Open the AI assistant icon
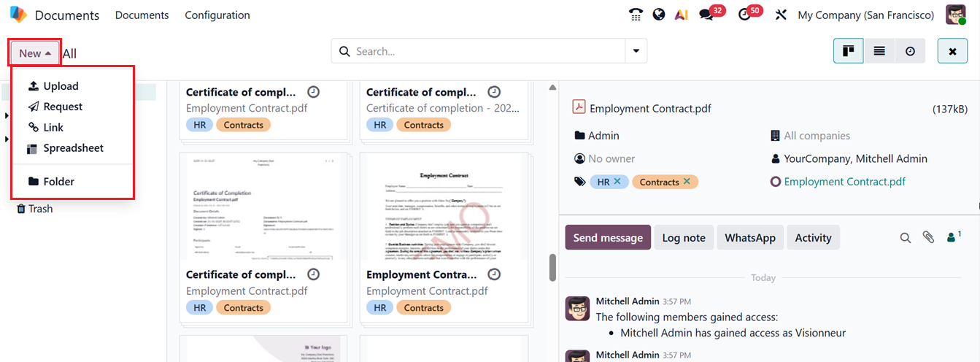Viewport: 980px width, 362px height. (682, 15)
